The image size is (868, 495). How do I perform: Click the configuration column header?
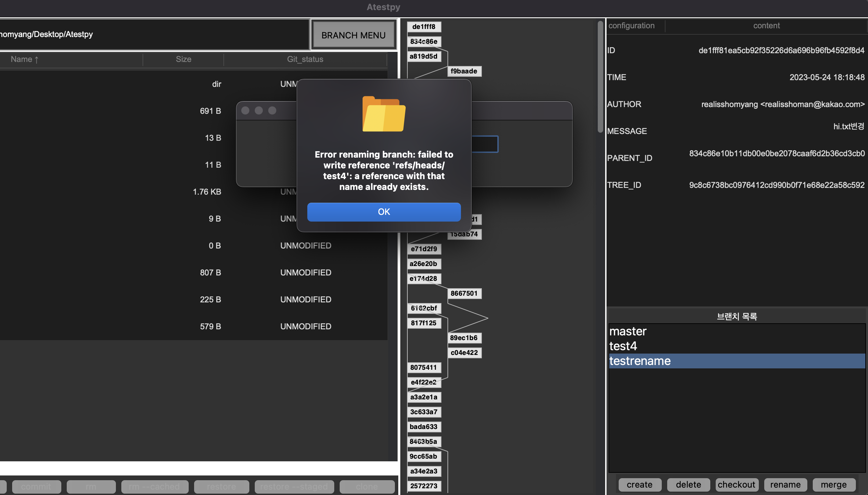[x=631, y=26]
